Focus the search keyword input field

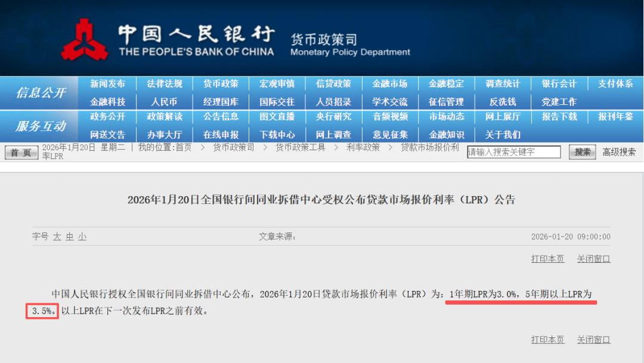pos(513,152)
